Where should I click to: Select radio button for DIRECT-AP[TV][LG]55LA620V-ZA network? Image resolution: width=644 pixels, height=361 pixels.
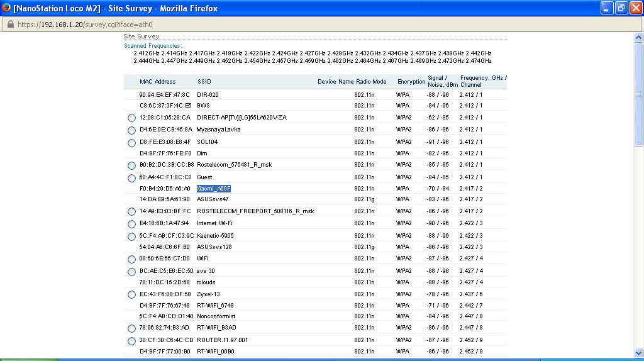click(x=131, y=118)
